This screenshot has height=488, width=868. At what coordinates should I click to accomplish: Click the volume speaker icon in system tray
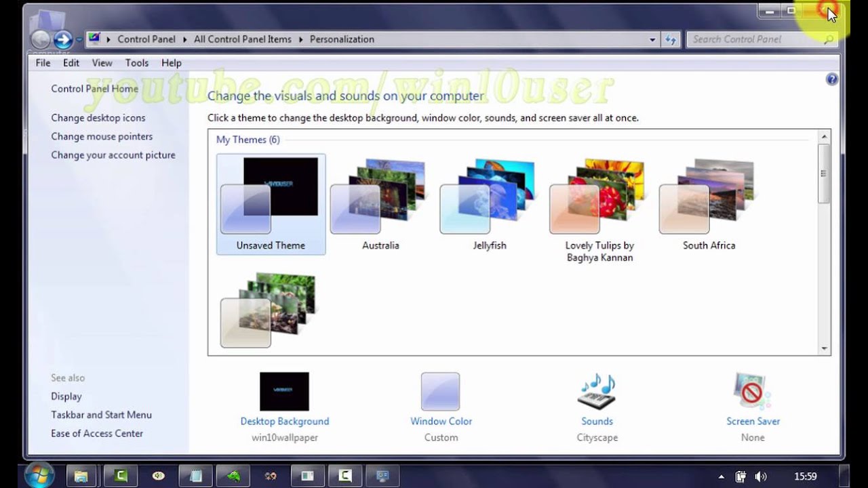(x=761, y=476)
